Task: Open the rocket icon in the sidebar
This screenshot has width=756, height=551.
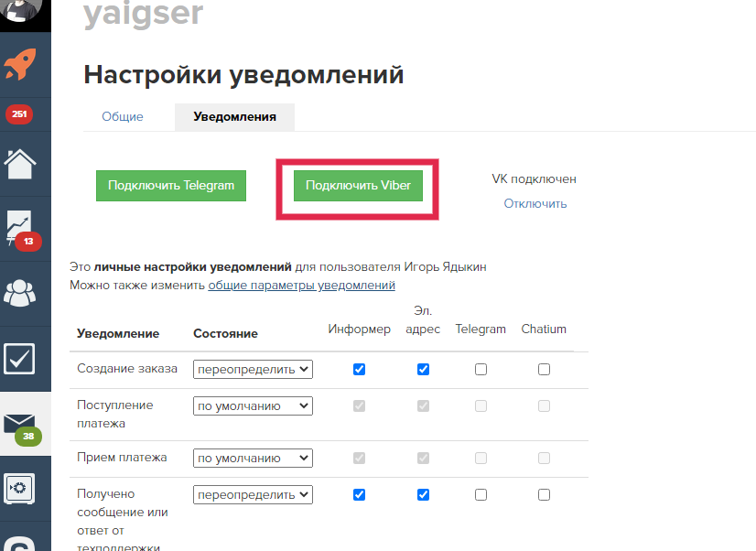Action: coord(20,64)
